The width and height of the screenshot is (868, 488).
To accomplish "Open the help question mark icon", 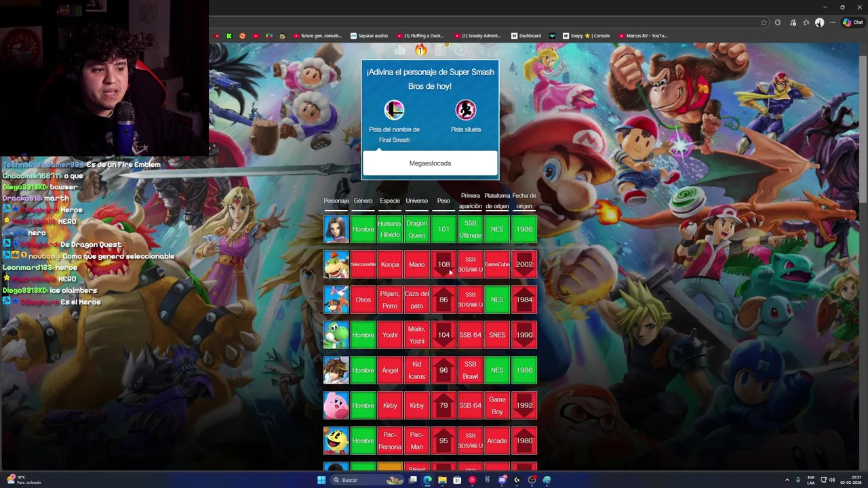I will (x=460, y=50).
